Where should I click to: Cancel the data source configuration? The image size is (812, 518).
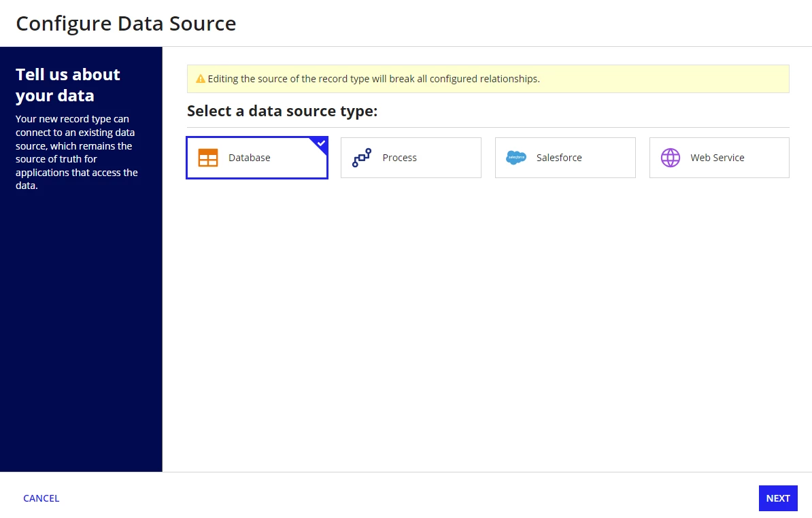pyautogui.click(x=41, y=498)
